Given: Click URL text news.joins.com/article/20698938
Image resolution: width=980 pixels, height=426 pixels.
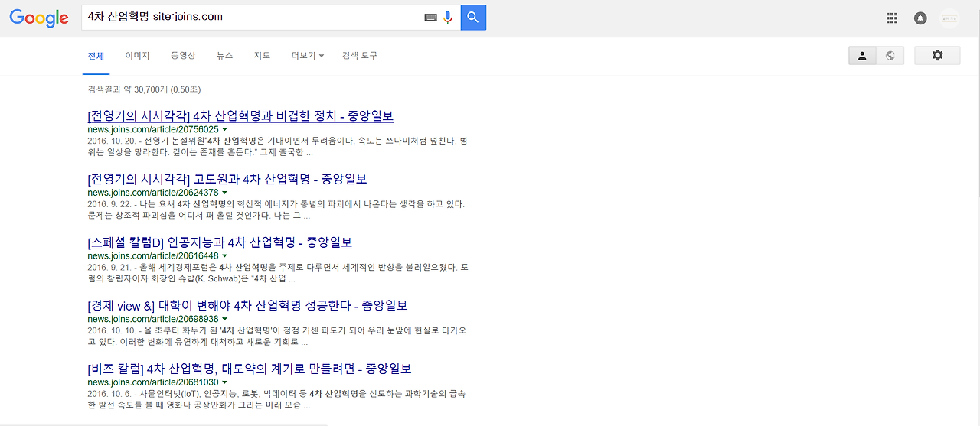Looking at the screenshot, I should 153,319.
